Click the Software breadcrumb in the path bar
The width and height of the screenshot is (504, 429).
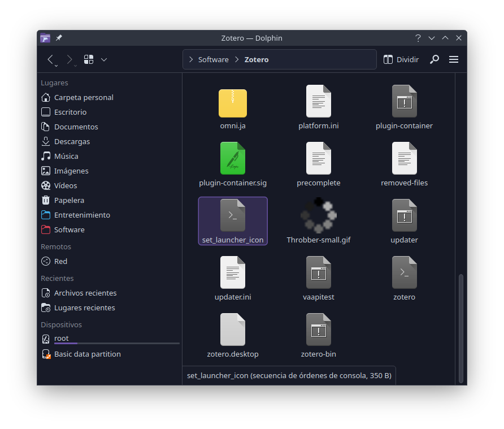tap(214, 59)
